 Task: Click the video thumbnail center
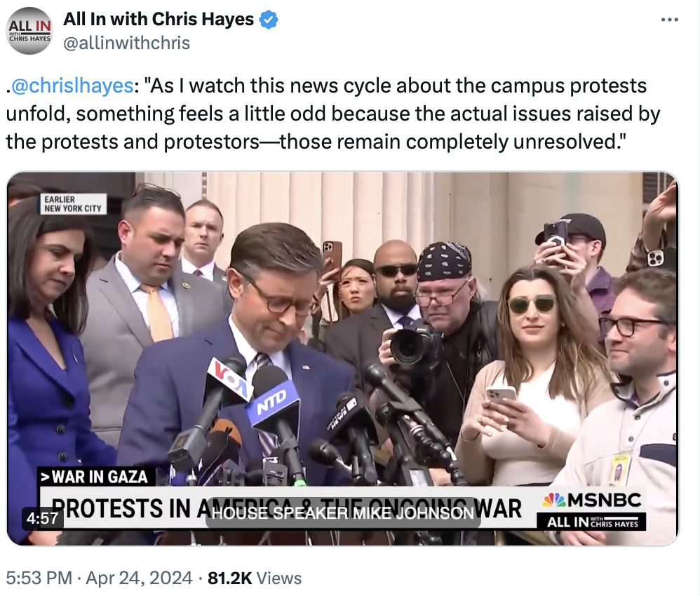tap(343, 358)
